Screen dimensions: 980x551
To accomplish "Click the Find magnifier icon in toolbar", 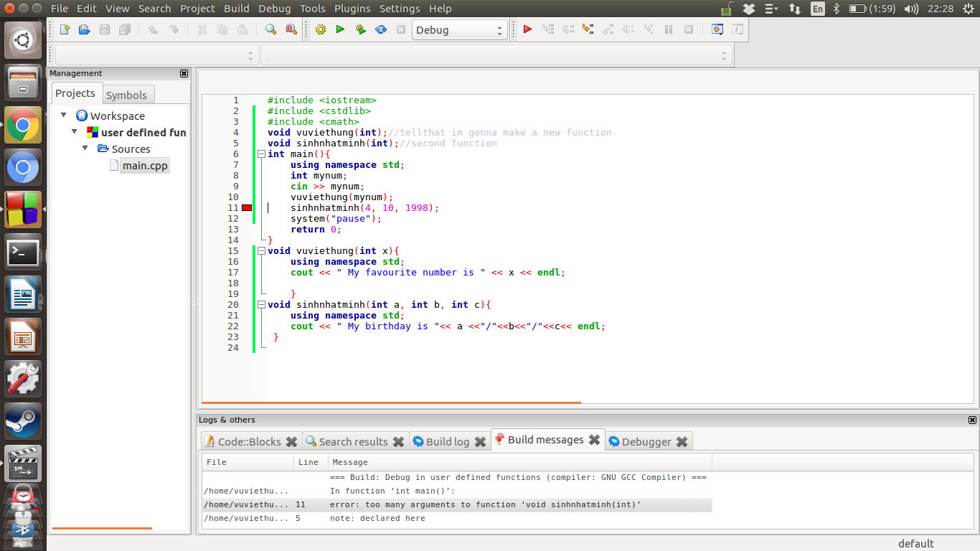I will pos(270,29).
